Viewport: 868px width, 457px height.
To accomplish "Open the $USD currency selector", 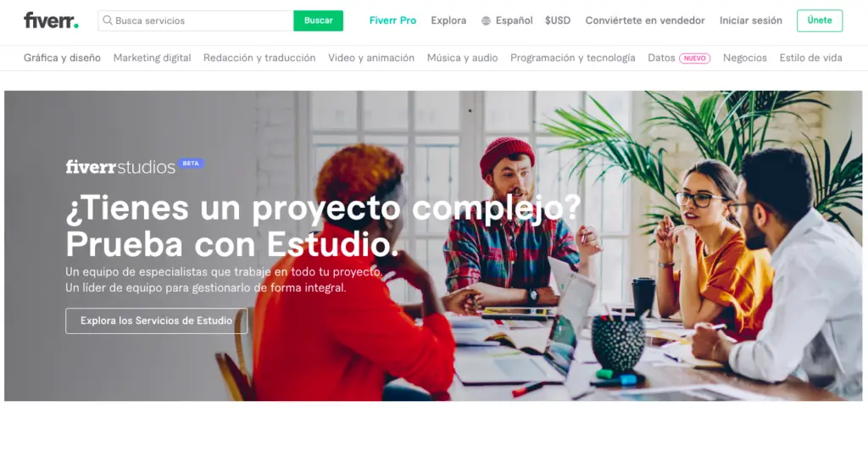I will click(558, 20).
